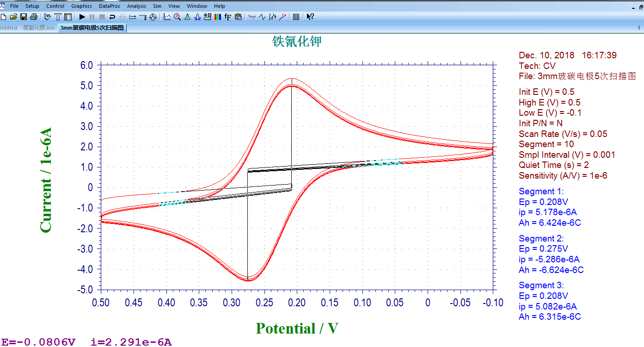Click the application icon at menu bar left

2,6
